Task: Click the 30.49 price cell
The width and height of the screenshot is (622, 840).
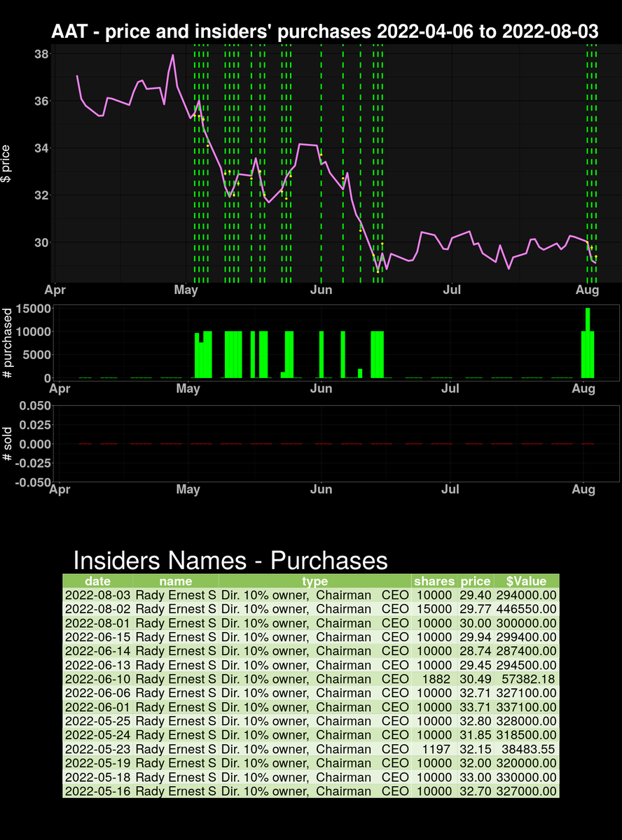Action: pyautogui.click(x=476, y=679)
